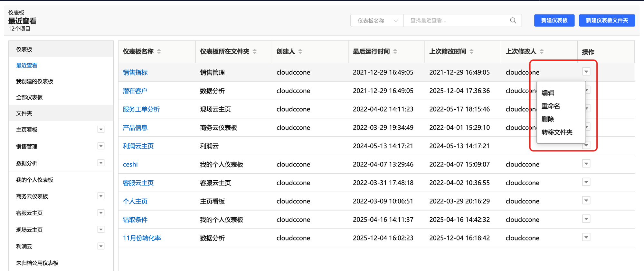Viewport: 644px width, 271px height.
Task: Open the 服务工单分析 dashboard link
Action: (x=141, y=109)
